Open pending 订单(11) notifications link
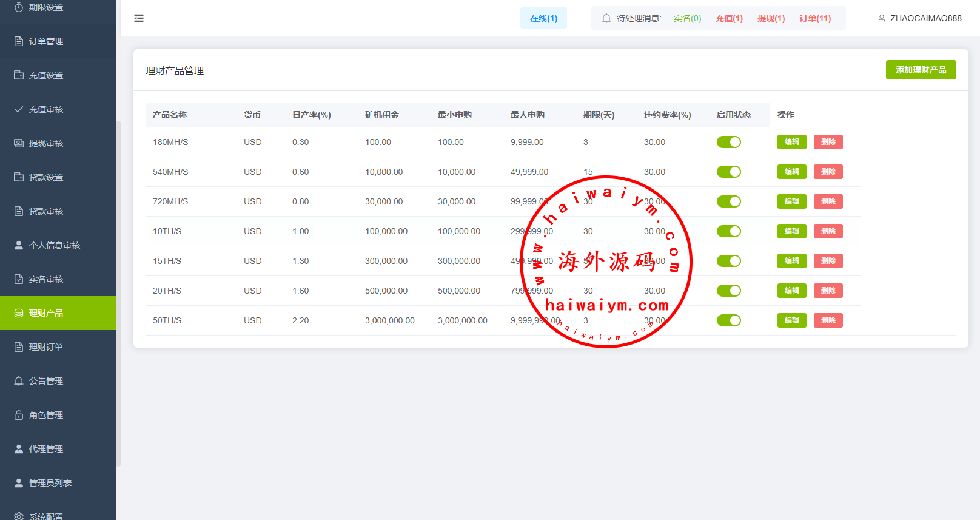 (814, 18)
